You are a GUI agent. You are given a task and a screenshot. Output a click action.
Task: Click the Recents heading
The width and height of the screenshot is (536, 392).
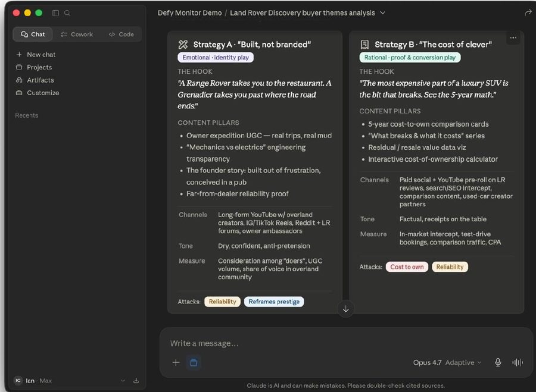pyautogui.click(x=26, y=115)
